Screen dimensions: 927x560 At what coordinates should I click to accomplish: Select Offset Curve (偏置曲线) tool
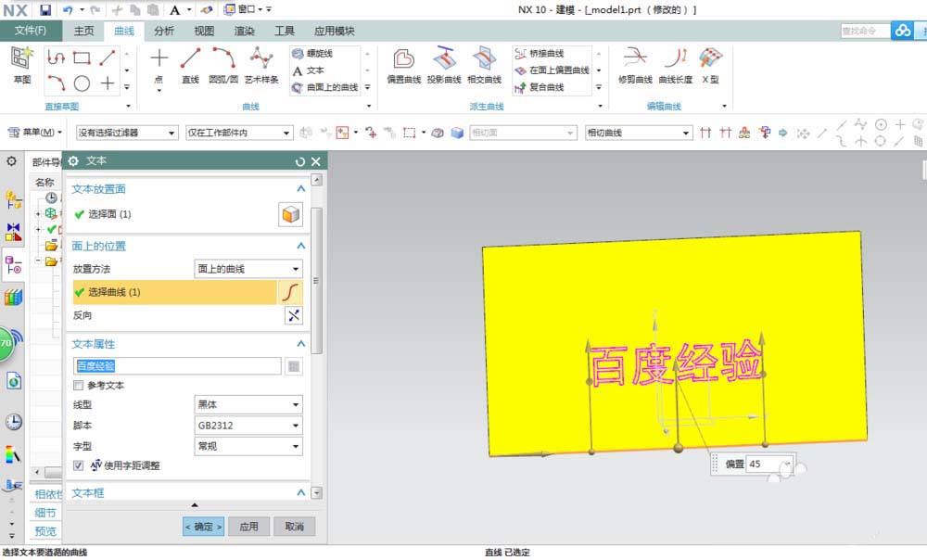(404, 66)
